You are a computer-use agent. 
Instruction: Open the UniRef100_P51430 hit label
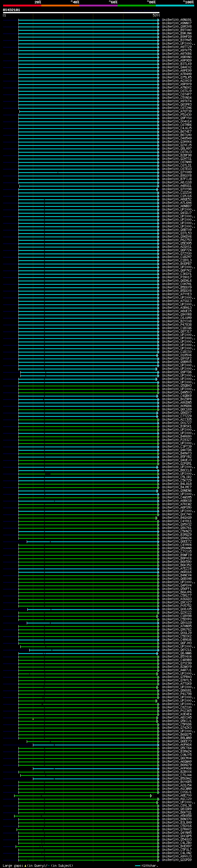pos(177,115)
